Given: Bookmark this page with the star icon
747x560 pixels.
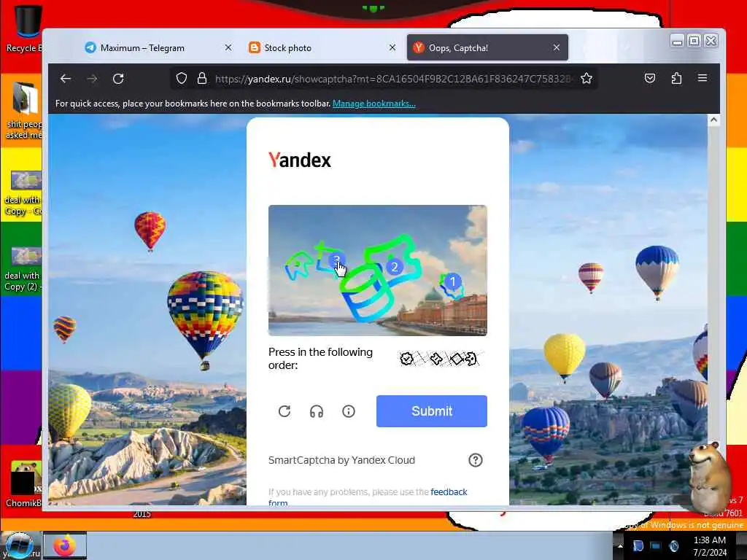Looking at the screenshot, I should pyautogui.click(x=587, y=79).
